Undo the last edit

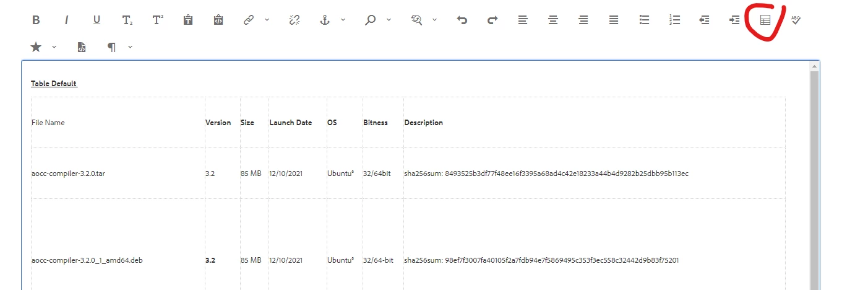point(462,20)
